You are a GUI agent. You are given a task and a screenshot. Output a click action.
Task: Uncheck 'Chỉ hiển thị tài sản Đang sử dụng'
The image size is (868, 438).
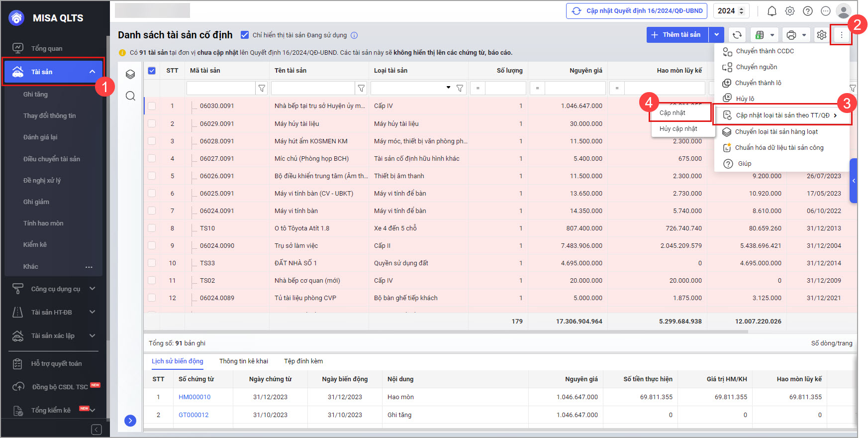[245, 35]
